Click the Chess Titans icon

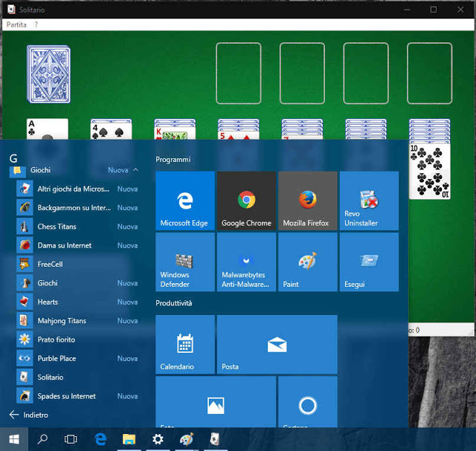point(25,227)
